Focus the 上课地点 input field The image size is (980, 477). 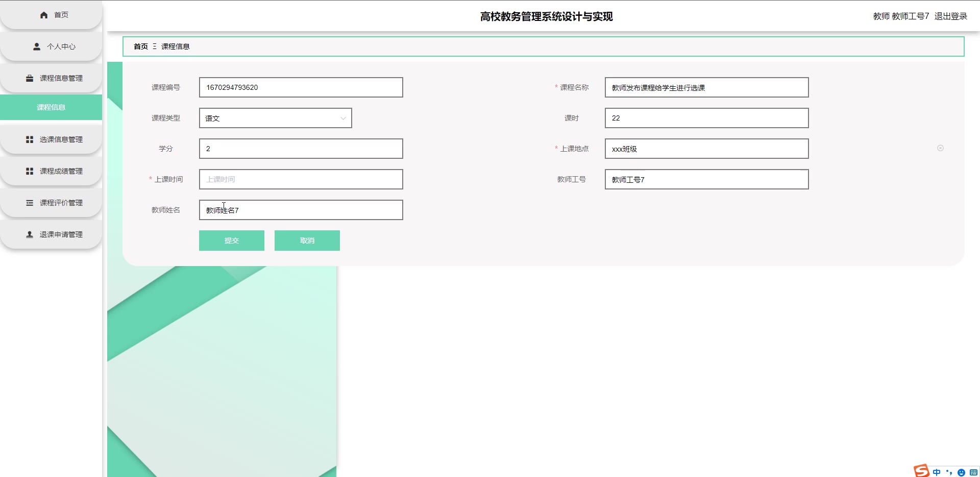(707, 149)
